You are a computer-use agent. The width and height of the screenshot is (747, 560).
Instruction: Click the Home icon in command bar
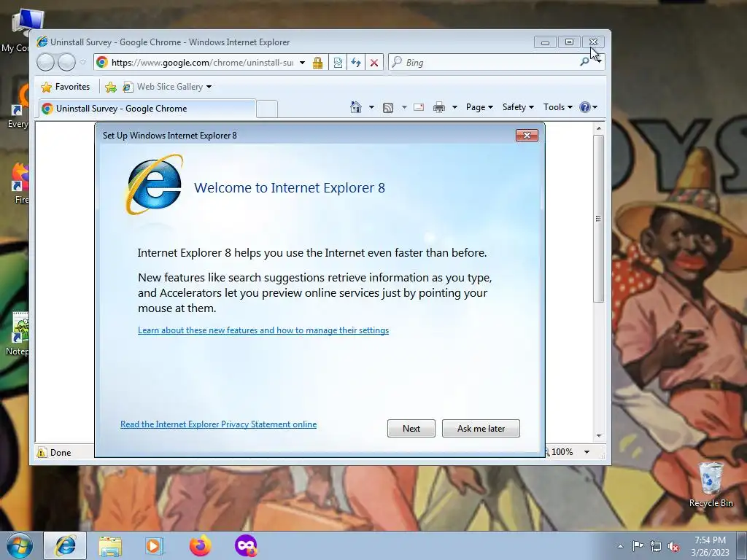point(356,107)
